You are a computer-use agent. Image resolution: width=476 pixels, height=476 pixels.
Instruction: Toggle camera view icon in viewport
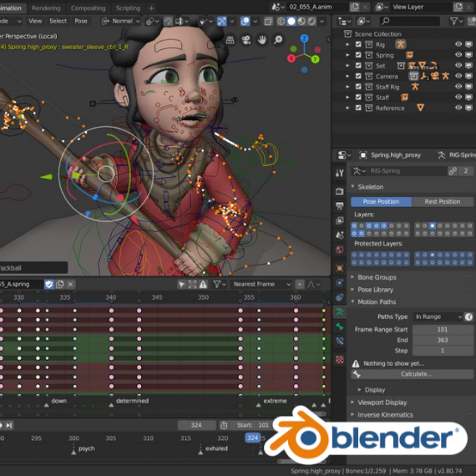[x=246, y=39]
